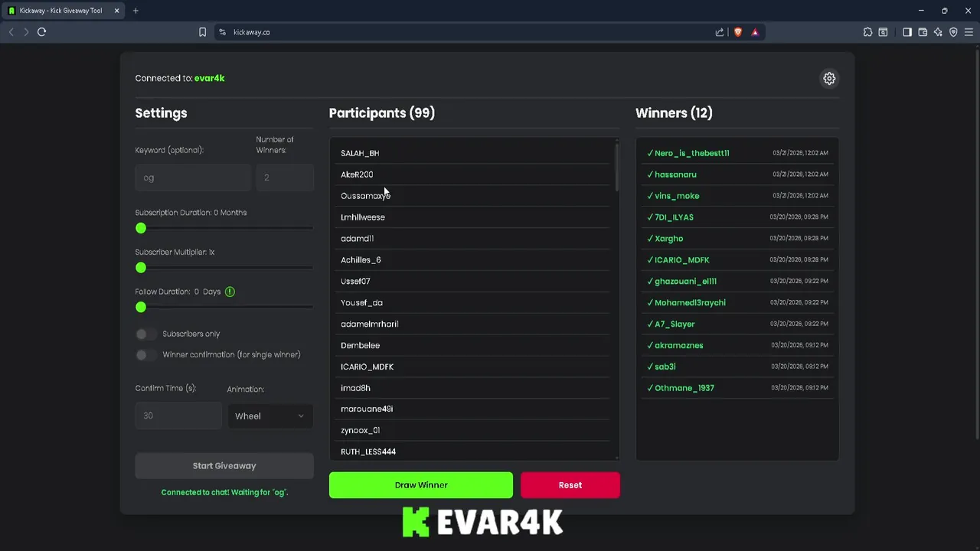Viewport: 980px width, 551px height.
Task: Click the participants list scrollbar
Action: coord(617,166)
